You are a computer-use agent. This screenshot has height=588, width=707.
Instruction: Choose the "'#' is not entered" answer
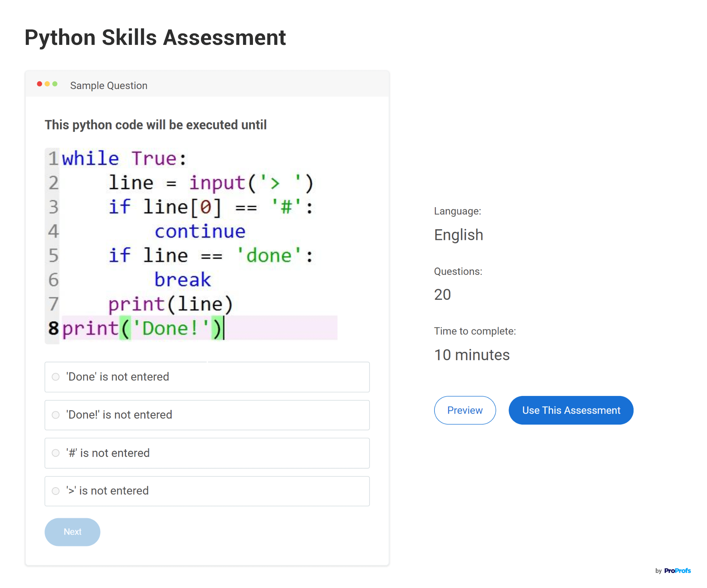[x=56, y=453]
